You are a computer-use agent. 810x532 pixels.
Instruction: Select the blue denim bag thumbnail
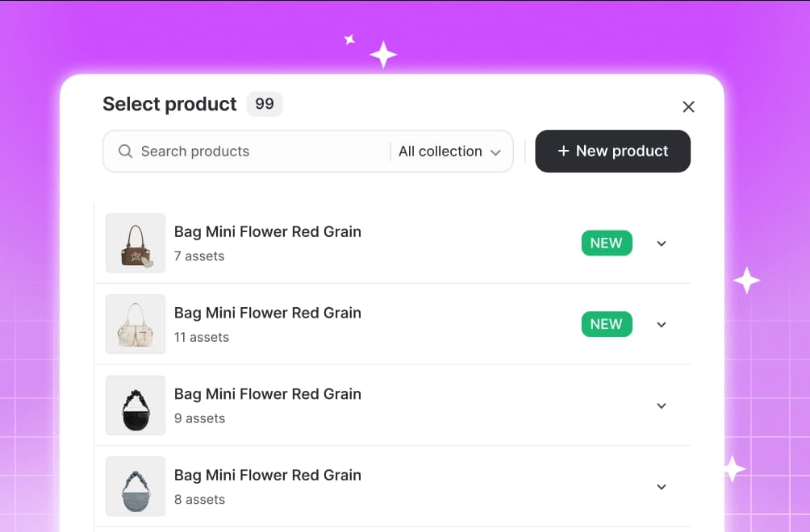click(x=136, y=486)
